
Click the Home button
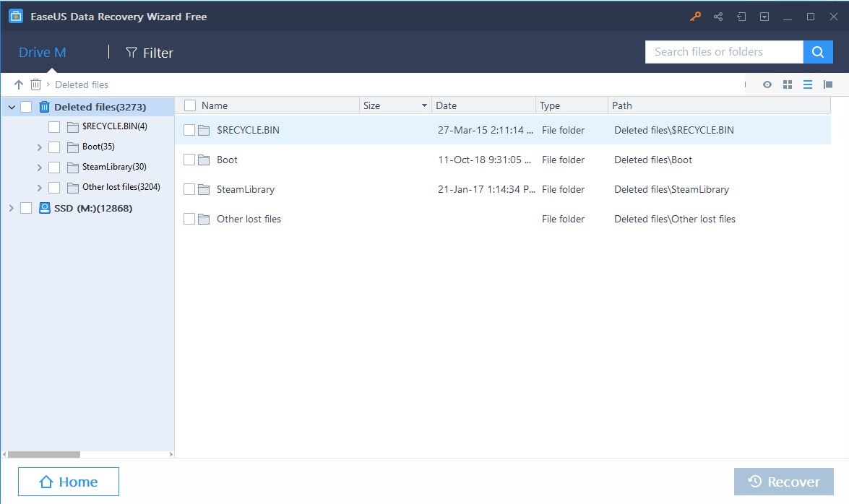point(69,482)
